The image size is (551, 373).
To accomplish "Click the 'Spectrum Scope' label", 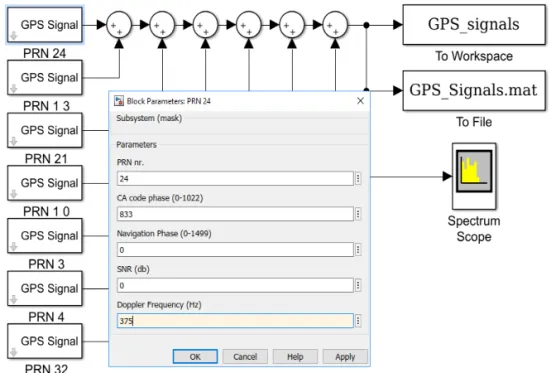I will coord(474,229).
